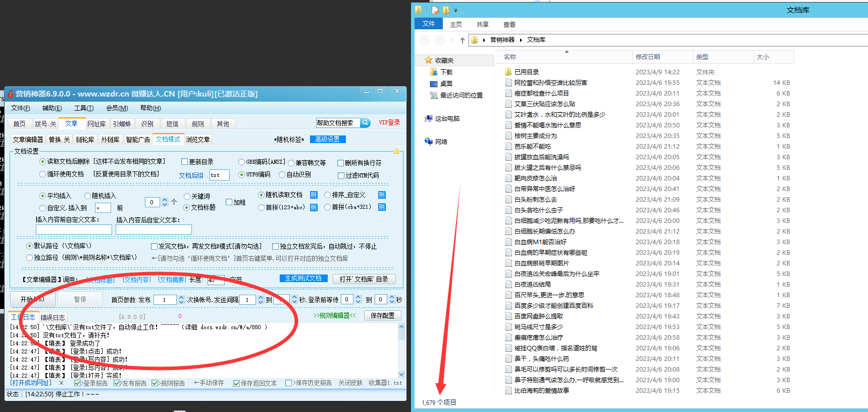The width and height of the screenshot is (868, 412).
Task: Click the 保存配置 button
Action: click(383, 315)
